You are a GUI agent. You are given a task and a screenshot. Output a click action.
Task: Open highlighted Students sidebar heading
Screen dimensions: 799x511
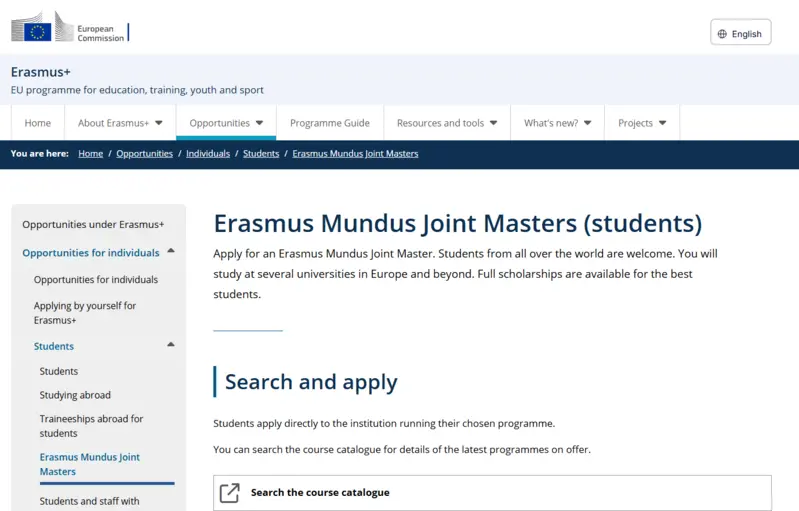(54, 346)
